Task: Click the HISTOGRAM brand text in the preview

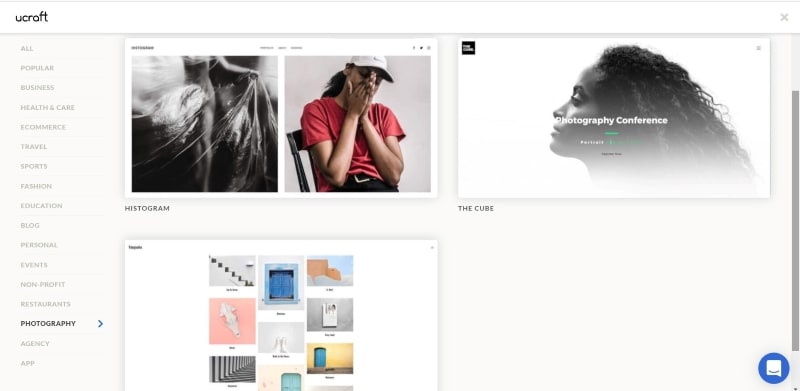Action: [x=142, y=48]
